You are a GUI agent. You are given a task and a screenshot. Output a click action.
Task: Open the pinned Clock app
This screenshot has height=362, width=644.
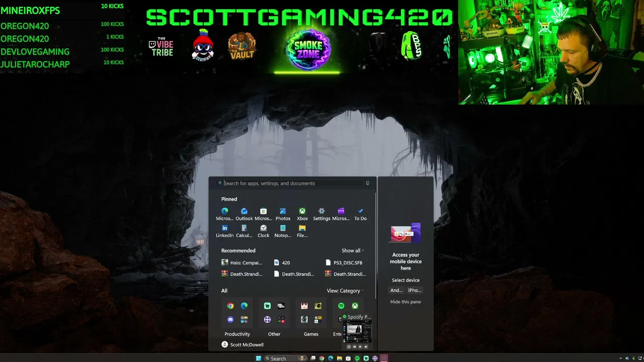coord(263,231)
